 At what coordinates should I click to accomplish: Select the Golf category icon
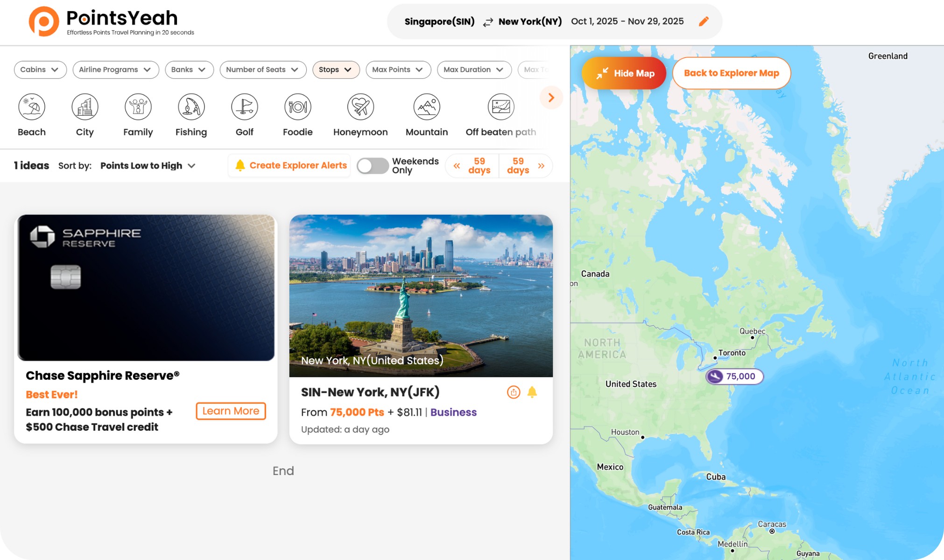click(x=245, y=107)
